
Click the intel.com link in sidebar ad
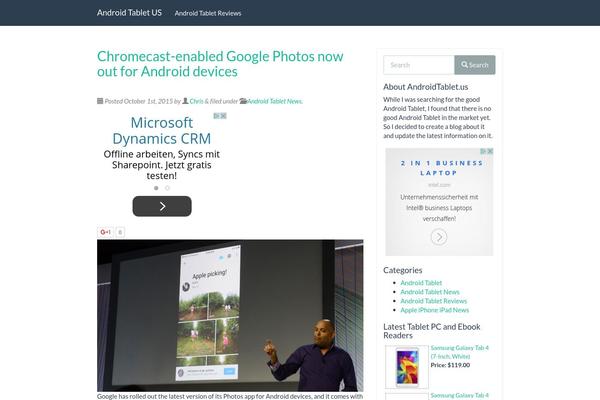(x=439, y=185)
